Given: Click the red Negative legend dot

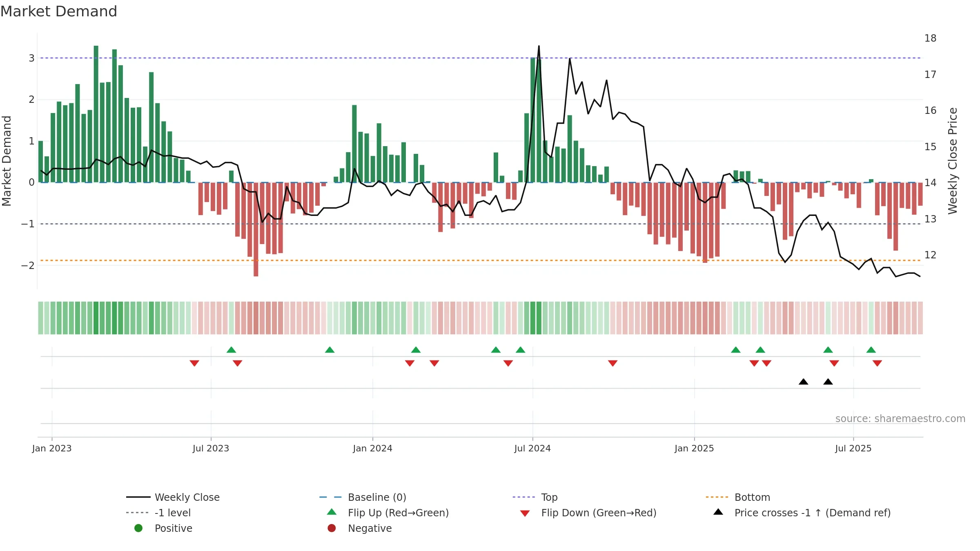Looking at the screenshot, I should click(332, 528).
